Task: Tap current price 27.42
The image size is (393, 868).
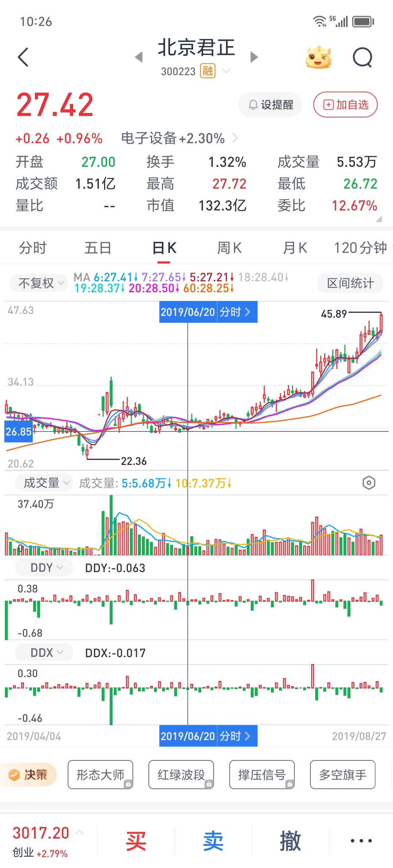Action: pyautogui.click(x=55, y=105)
